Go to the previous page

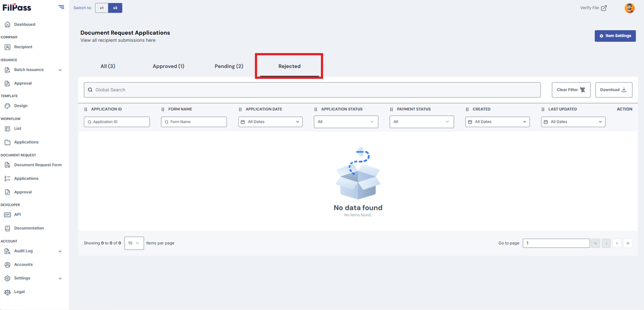click(606, 243)
